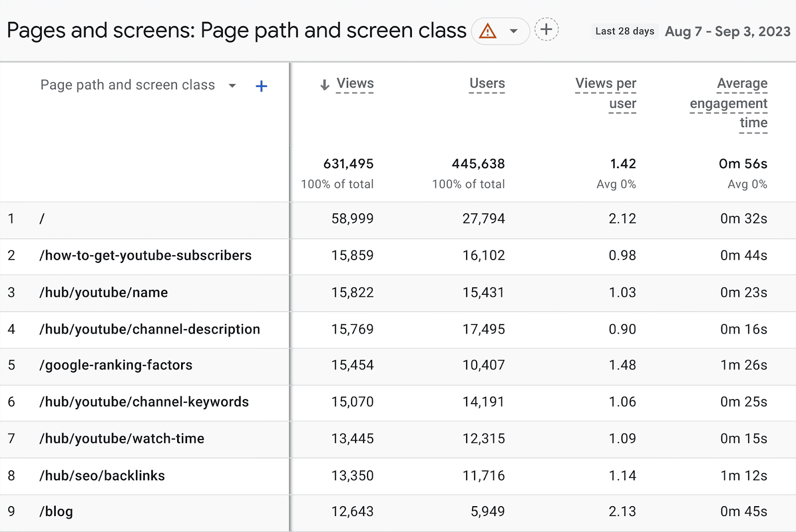Click /hub/youtube/channel-description path
Image resolution: width=796 pixels, height=532 pixels.
pos(149,329)
